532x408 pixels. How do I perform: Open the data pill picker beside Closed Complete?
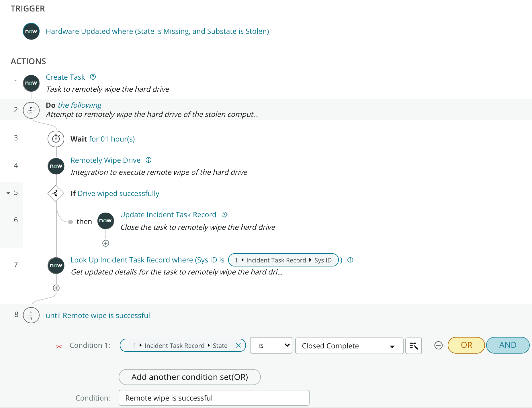point(413,346)
